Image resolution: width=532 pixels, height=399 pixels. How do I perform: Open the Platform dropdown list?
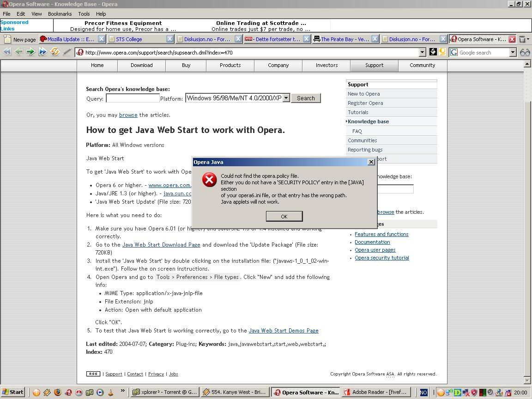pos(286,98)
